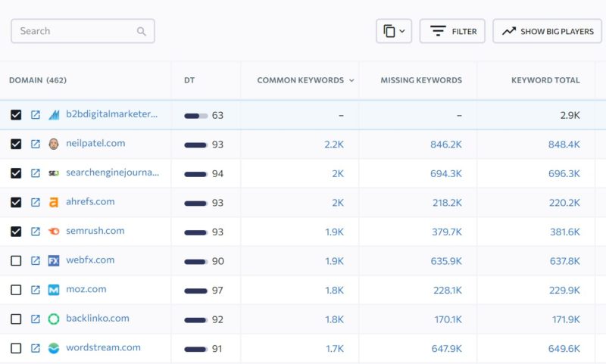
Task: Focus the Search input field
Action: [83, 31]
